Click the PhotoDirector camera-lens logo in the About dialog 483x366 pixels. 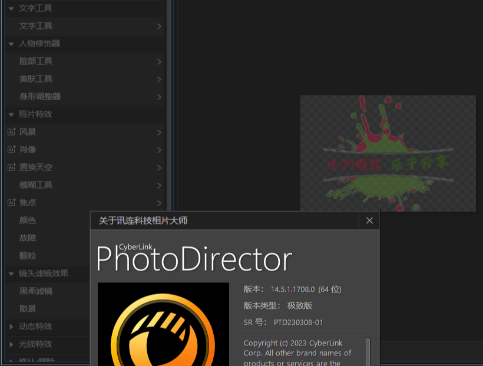[x=163, y=324]
